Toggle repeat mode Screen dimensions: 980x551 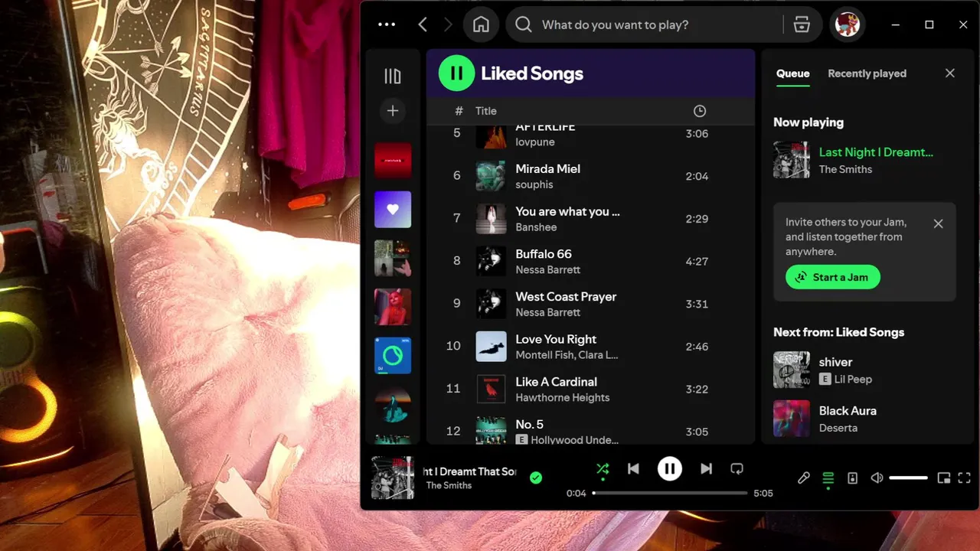point(737,468)
